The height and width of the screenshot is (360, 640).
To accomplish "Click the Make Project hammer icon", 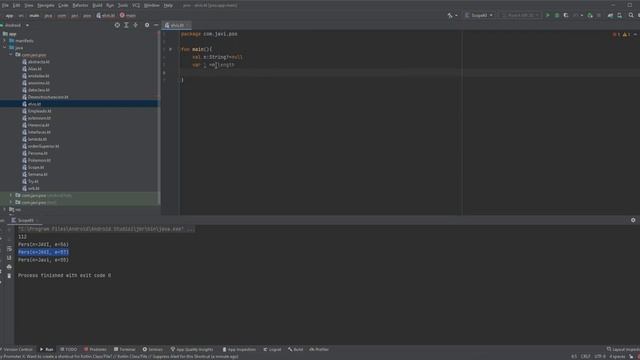I will 450,16.
